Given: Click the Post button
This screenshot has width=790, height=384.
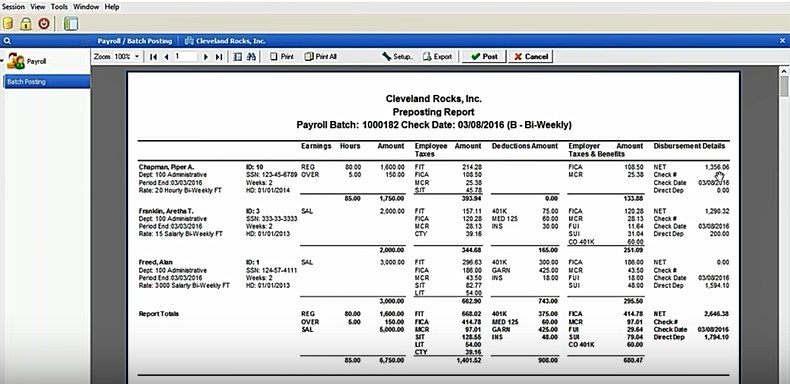Looking at the screenshot, I should click(484, 56).
